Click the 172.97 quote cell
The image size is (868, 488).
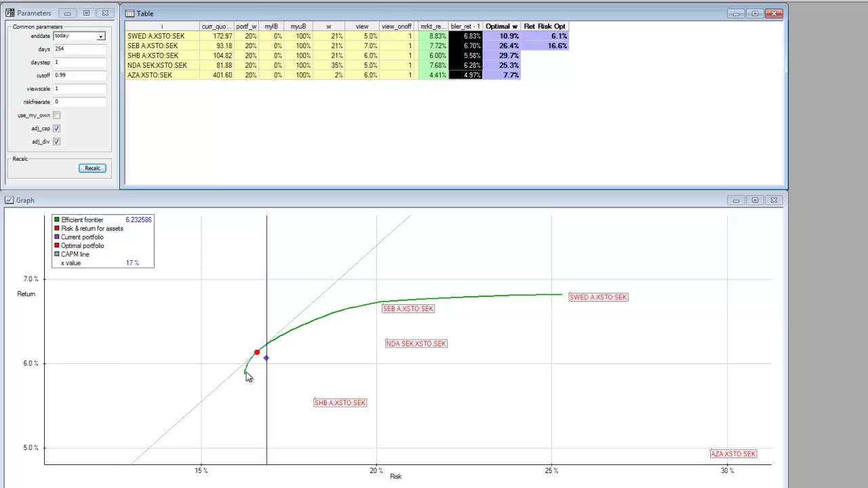coord(217,36)
